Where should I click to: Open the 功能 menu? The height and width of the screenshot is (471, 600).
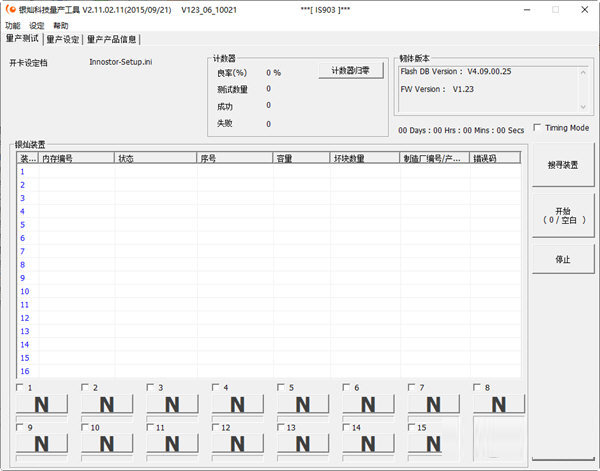point(13,25)
